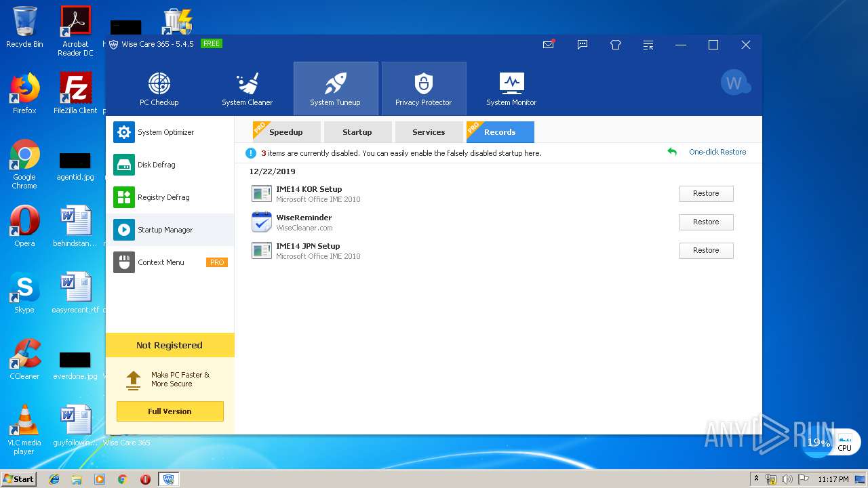Select the IME14 KOR Setup name text
This screenshot has width=868, height=488.
click(x=309, y=189)
